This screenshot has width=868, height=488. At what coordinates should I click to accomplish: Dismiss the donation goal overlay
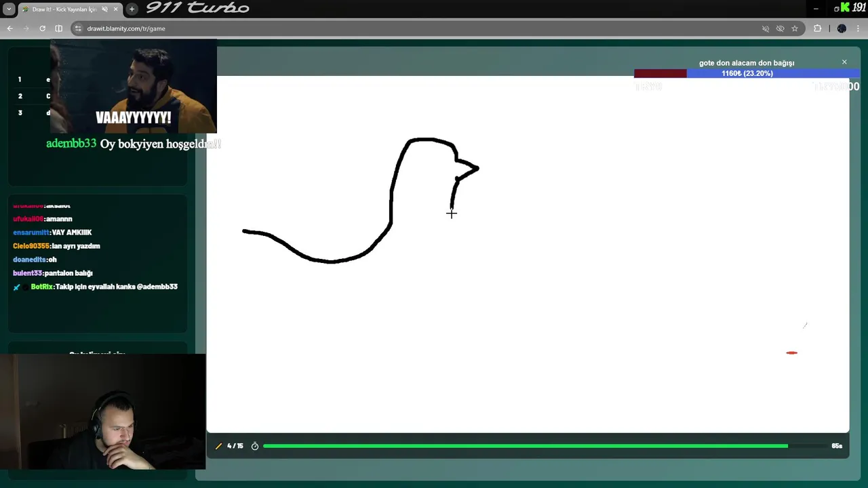pos(844,62)
